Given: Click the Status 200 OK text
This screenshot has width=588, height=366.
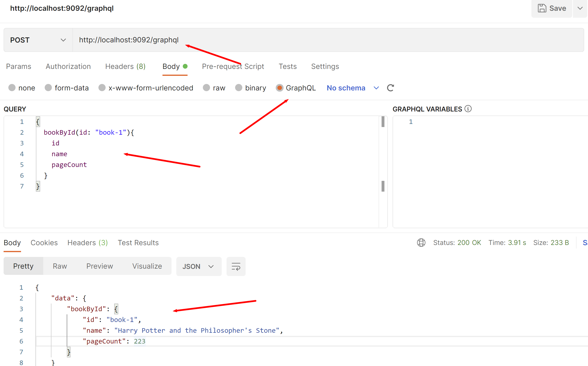Looking at the screenshot, I should pos(457,243).
